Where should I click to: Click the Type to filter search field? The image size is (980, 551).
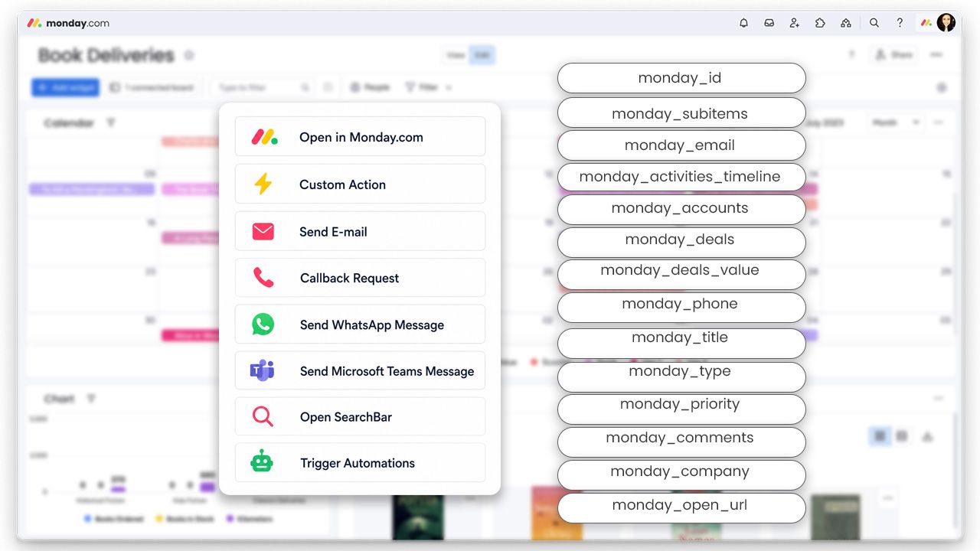tap(263, 88)
